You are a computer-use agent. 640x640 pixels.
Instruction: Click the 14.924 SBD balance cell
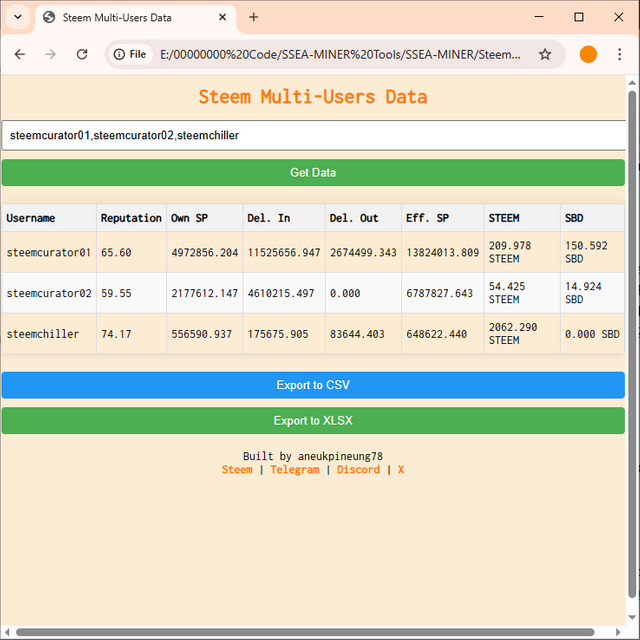point(592,293)
